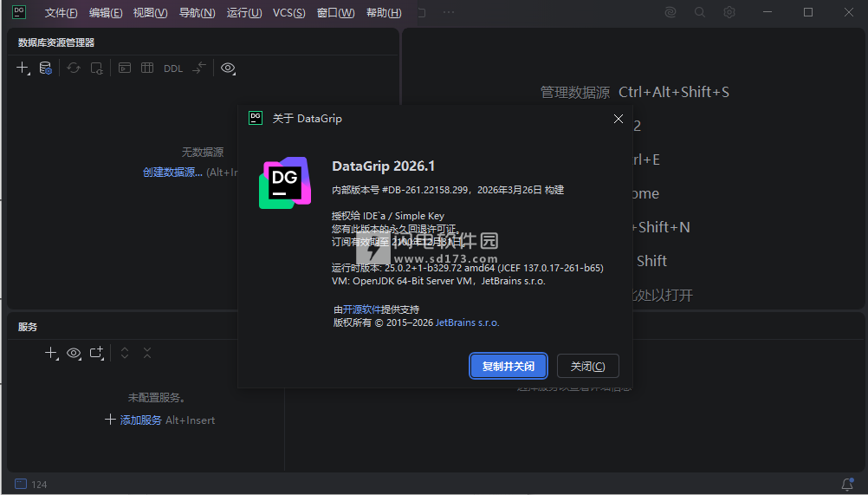This screenshot has height=495, width=868.
Task: Open the AI Assistant swirl icon in title bar
Action: coord(670,12)
